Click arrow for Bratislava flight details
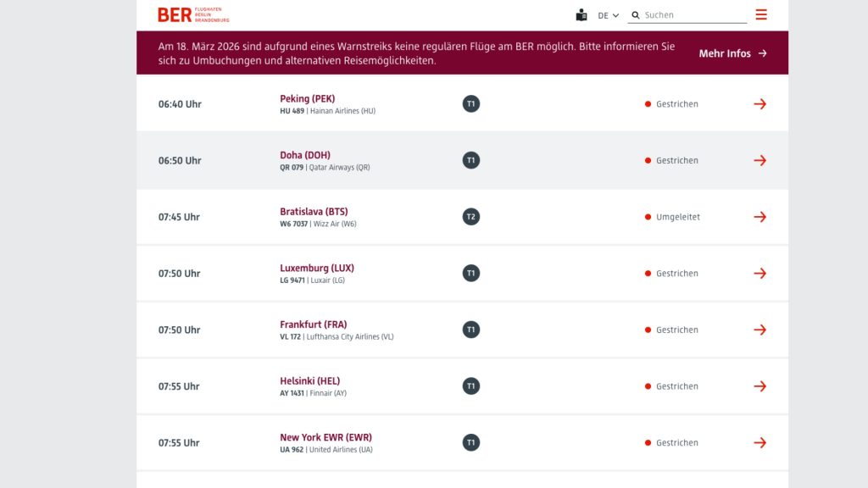 [759, 217]
